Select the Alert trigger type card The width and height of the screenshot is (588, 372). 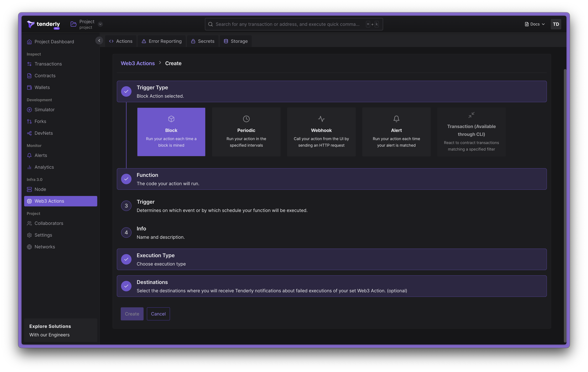point(396,132)
